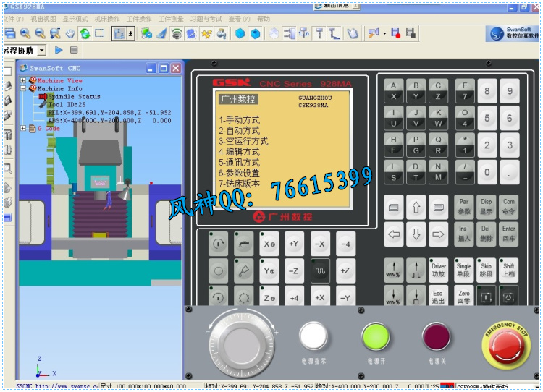The height and width of the screenshot is (392, 543).
Task: Toggle the Single 单段 block key
Action: pos(463,270)
